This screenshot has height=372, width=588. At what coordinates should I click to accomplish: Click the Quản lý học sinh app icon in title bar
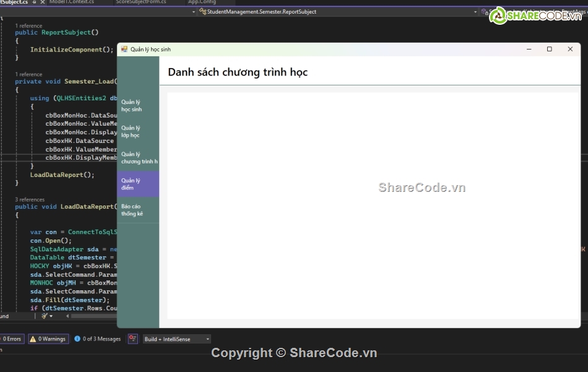pyautogui.click(x=124, y=50)
